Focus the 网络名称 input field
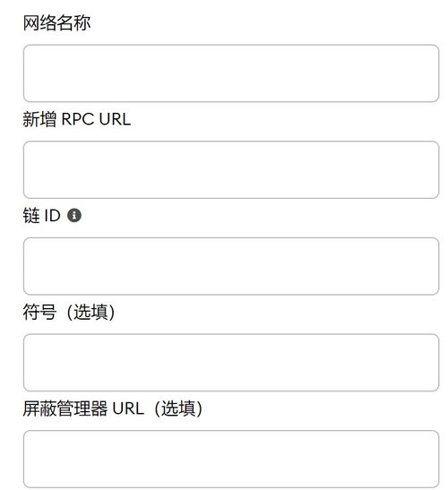 (x=231, y=73)
